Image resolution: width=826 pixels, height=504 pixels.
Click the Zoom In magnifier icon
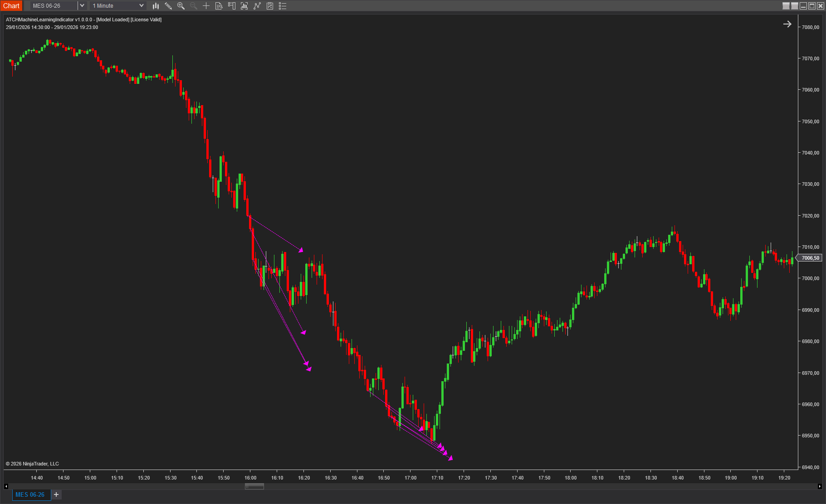181,6
